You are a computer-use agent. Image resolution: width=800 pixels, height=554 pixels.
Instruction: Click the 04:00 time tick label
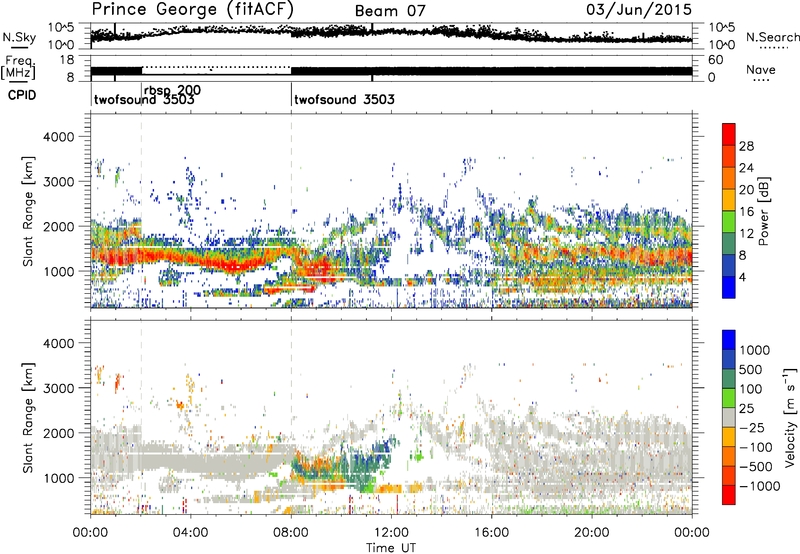tap(190, 533)
